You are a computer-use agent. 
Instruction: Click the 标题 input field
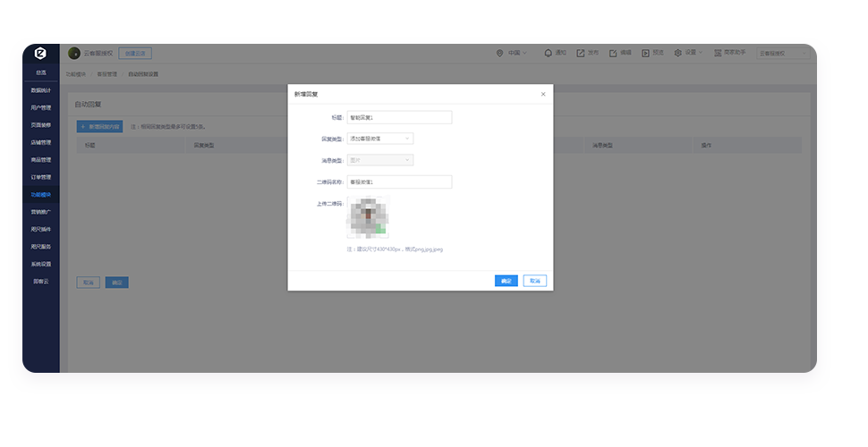(399, 117)
